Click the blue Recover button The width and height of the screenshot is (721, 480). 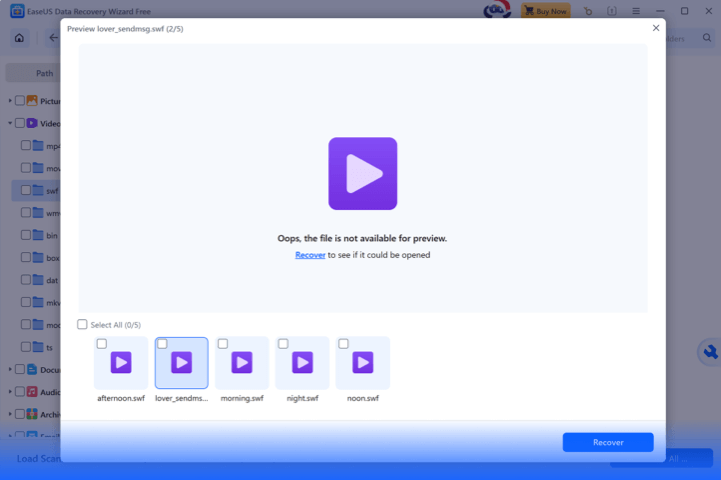(607, 442)
